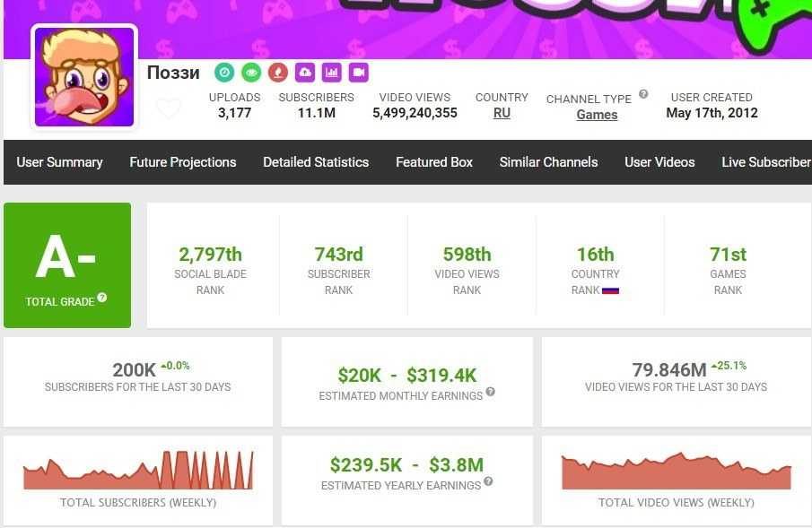Go to the Similar Channels tab
Image resolution: width=812 pixels, height=528 pixels.
point(548,162)
